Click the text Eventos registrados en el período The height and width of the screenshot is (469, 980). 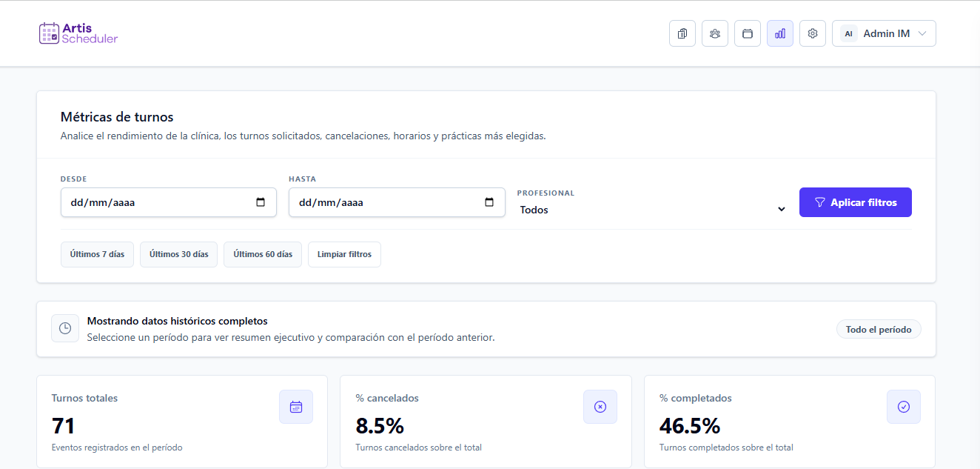tap(117, 448)
